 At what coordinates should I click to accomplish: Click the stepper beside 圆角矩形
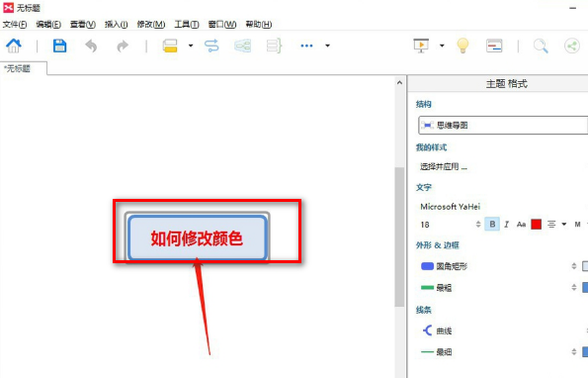tap(574, 266)
